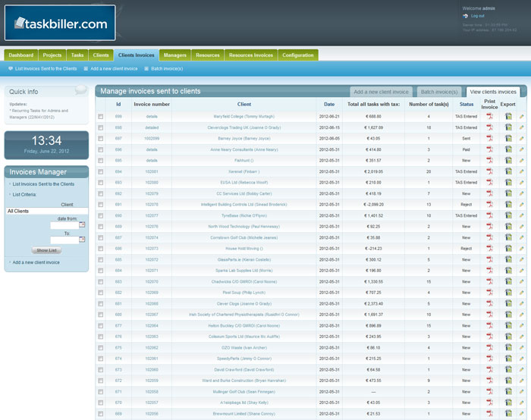531x420 pixels.
Task: Print PDF for CC Services Ltd
Action: point(489,193)
